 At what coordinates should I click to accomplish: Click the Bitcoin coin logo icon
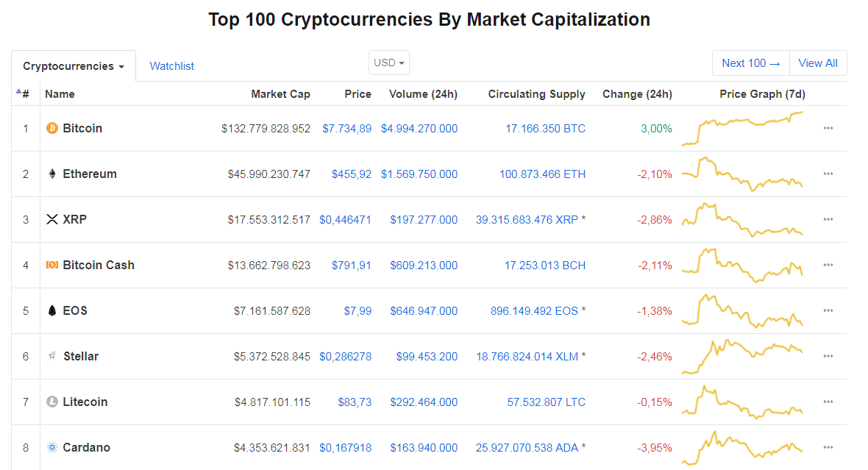point(52,129)
